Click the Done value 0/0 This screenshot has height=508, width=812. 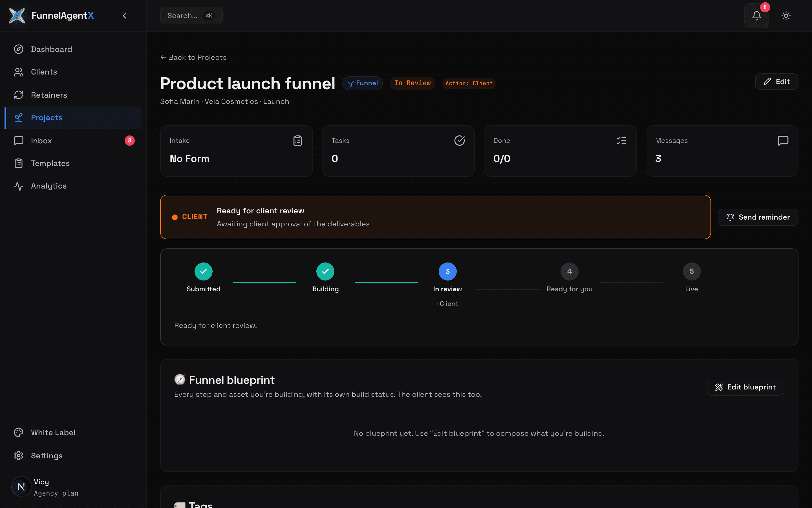[502, 159]
